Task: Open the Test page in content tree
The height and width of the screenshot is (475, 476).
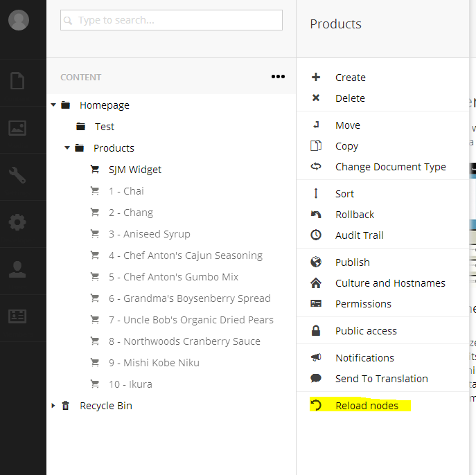Action: tap(105, 127)
